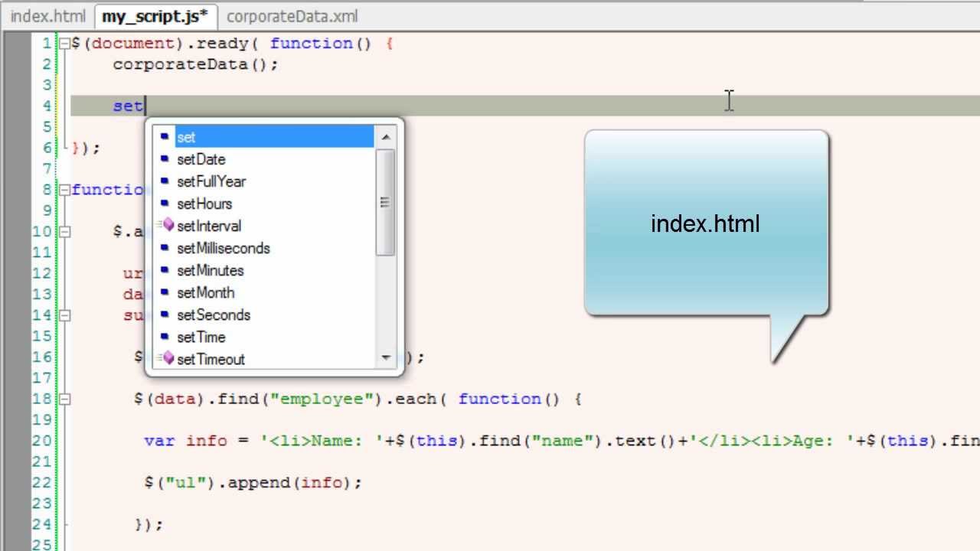Screen dimensions: 980x551
Task: Place cursor after 'set' on line 4
Action: point(145,106)
